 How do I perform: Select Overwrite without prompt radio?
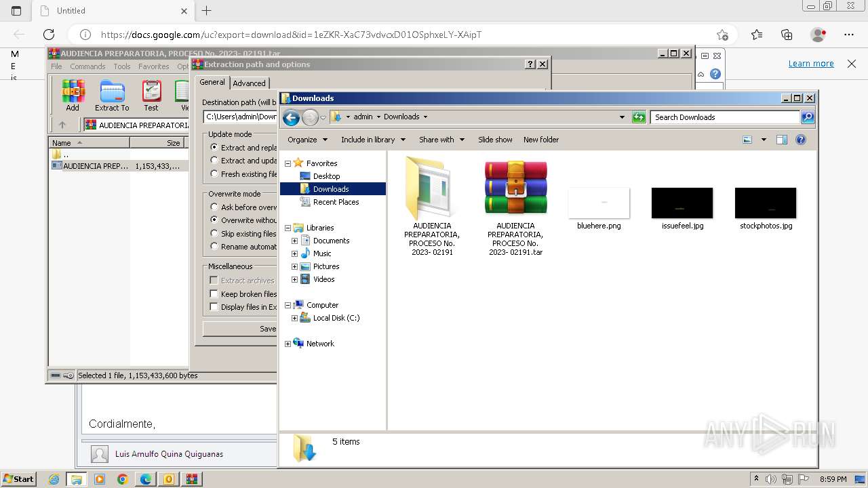(x=214, y=220)
